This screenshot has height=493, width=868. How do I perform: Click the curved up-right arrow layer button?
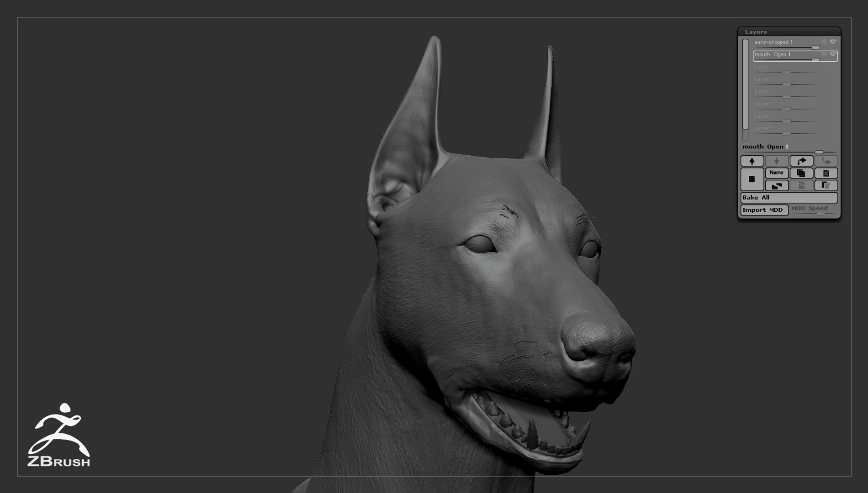(x=801, y=161)
